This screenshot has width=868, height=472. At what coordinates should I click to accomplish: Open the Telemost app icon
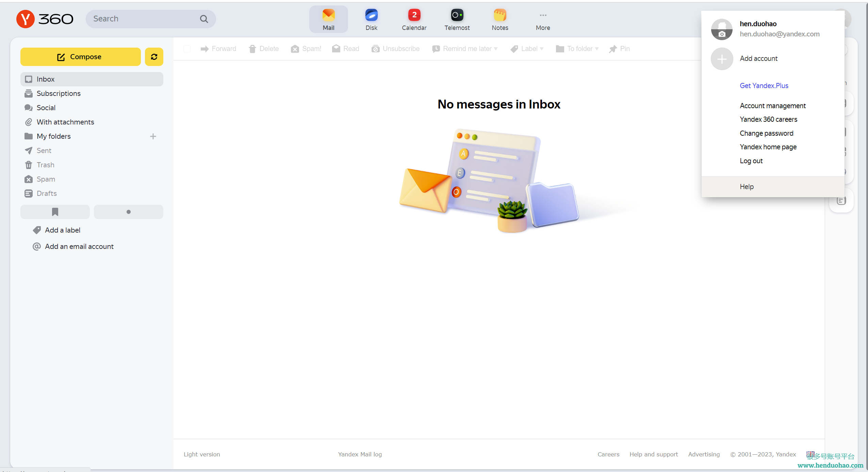(457, 19)
